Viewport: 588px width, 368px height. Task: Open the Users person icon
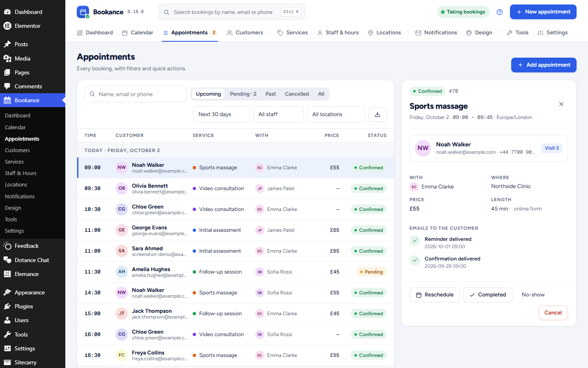tap(7, 320)
